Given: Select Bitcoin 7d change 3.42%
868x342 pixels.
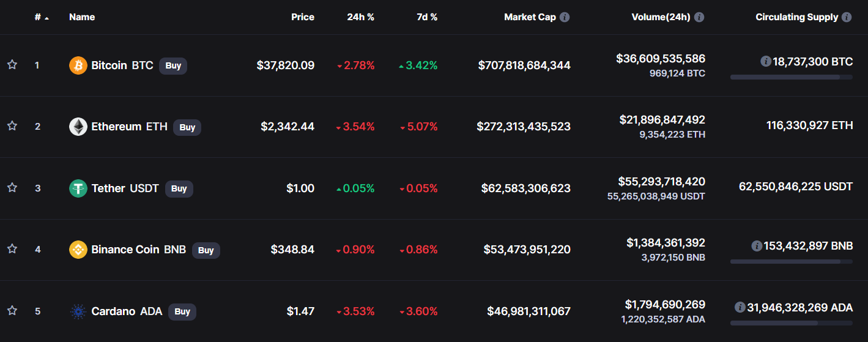Looking at the screenshot, I should [x=418, y=65].
